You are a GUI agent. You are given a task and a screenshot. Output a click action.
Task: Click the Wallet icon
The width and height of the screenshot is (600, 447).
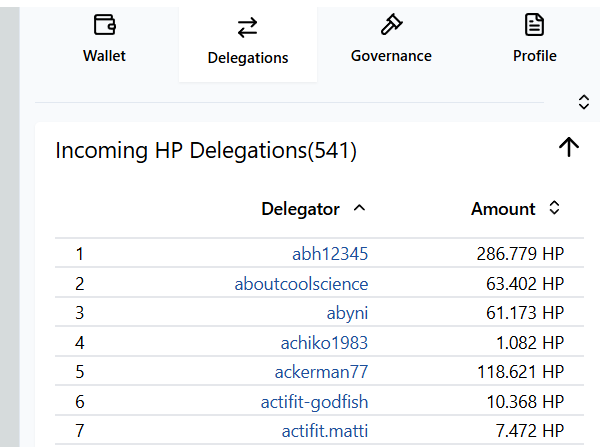pos(104,25)
